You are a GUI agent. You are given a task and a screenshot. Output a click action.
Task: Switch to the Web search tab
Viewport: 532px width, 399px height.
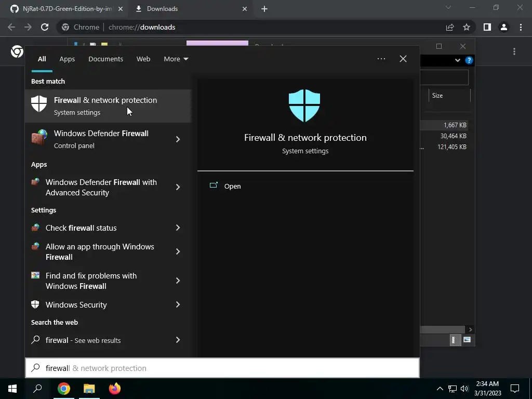click(143, 59)
